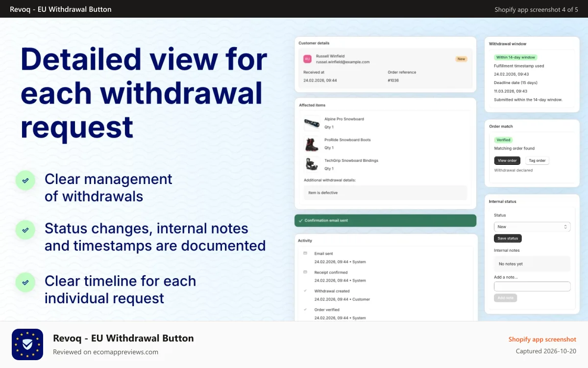Click the ProRide Snowboard Boots thumbnail
The image size is (588, 368).
(x=312, y=144)
